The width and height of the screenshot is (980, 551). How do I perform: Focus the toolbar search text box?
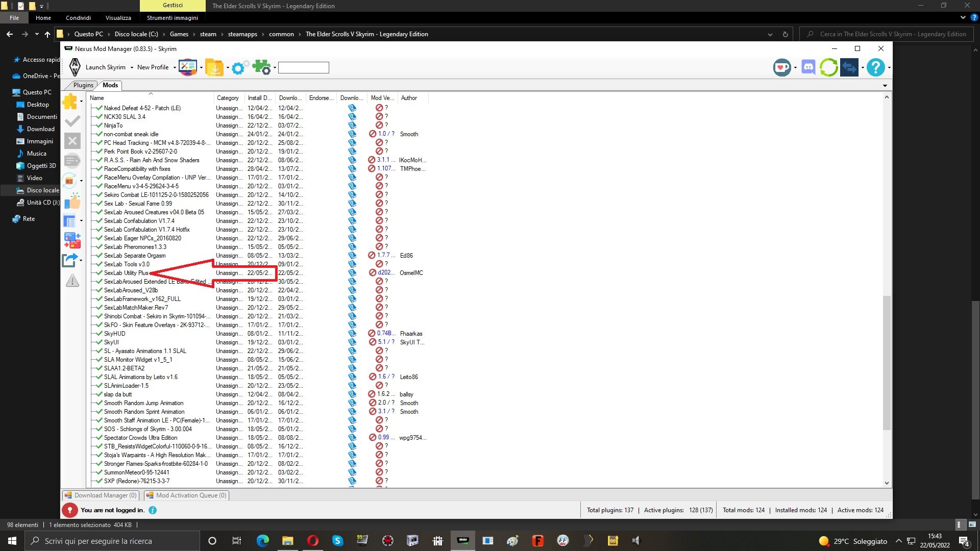304,67
